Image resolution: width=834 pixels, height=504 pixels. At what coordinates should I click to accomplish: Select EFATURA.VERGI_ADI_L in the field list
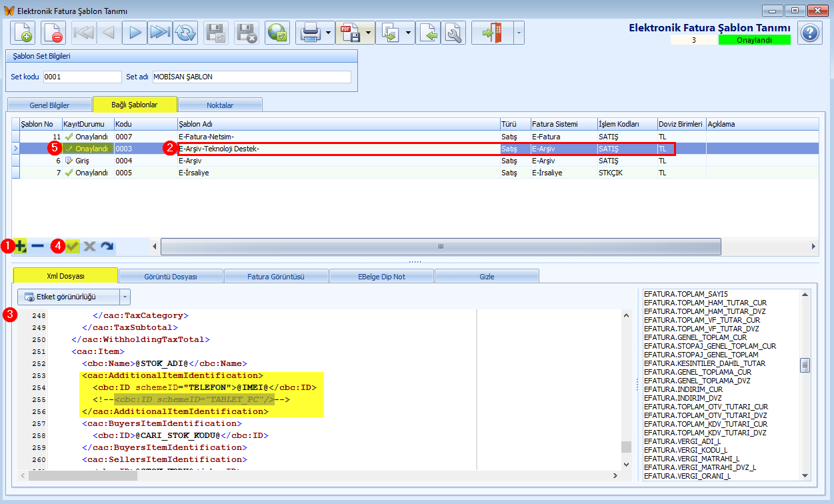coord(682,441)
